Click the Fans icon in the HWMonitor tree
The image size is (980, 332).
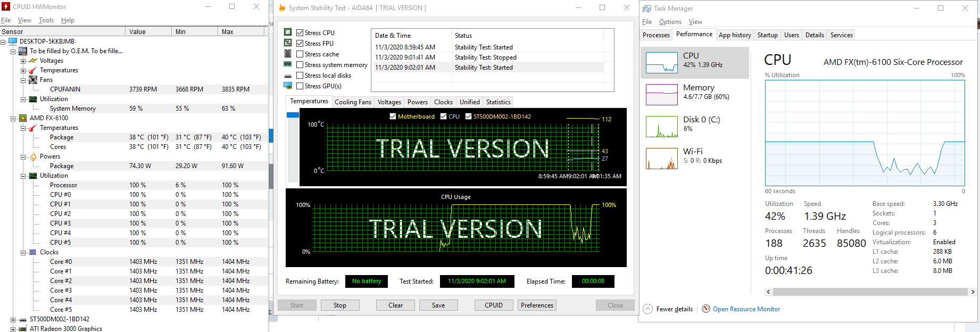tap(33, 80)
